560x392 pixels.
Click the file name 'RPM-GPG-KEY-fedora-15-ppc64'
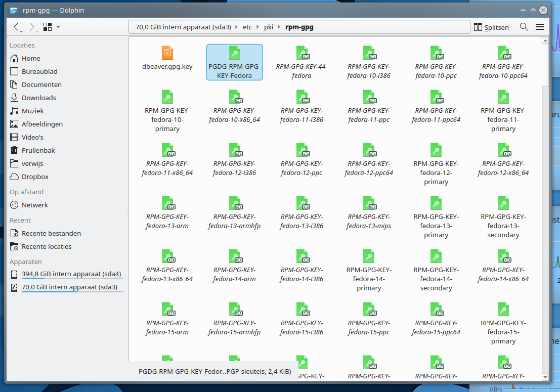(x=436, y=327)
